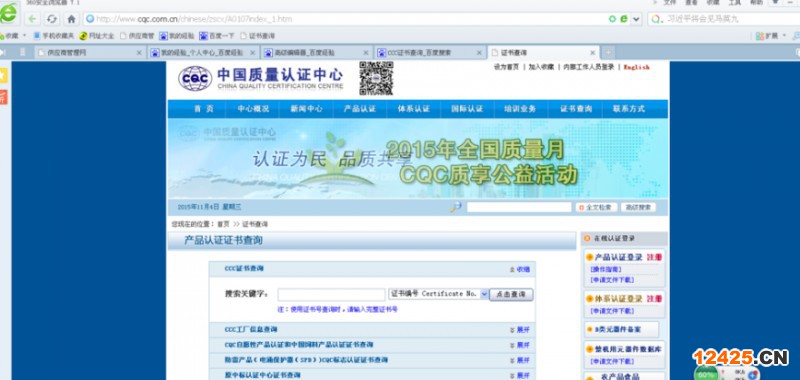Open 国际认证 in site navigation
800x380 pixels.
click(467, 109)
